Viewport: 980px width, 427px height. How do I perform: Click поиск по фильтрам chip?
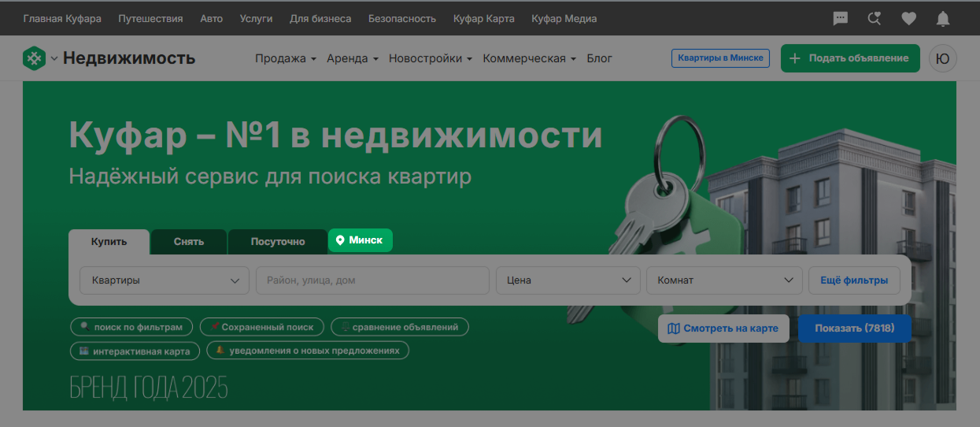[x=131, y=327]
